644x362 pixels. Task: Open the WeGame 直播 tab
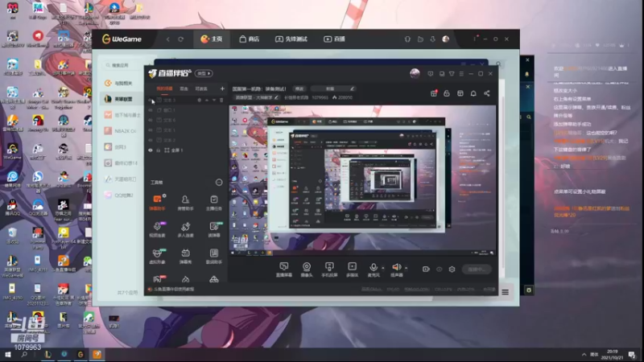pyautogui.click(x=334, y=39)
